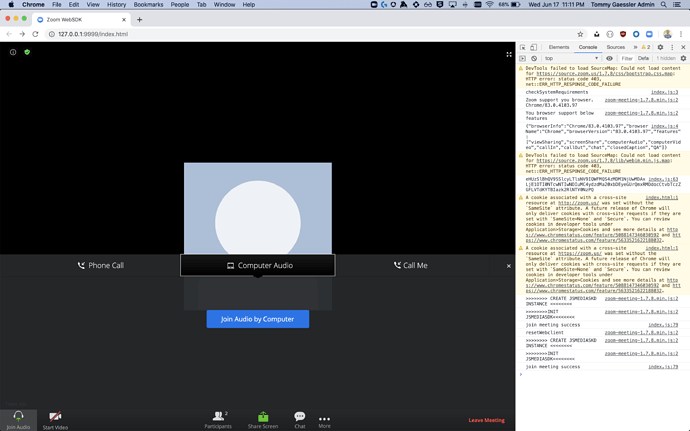The width and height of the screenshot is (690, 431).
Task: Click the participant avatar video tile
Action: click(258, 209)
